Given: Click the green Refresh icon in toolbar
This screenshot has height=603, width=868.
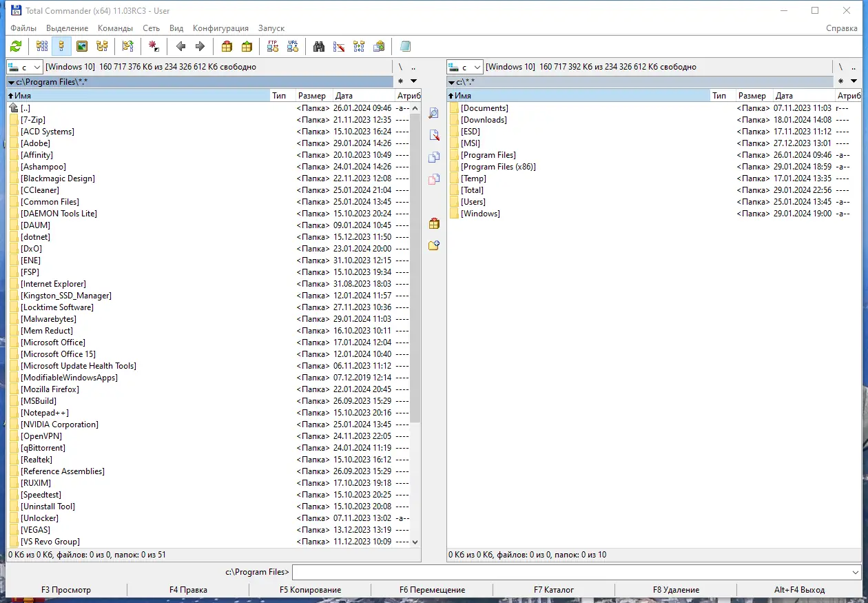Looking at the screenshot, I should click(16, 46).
